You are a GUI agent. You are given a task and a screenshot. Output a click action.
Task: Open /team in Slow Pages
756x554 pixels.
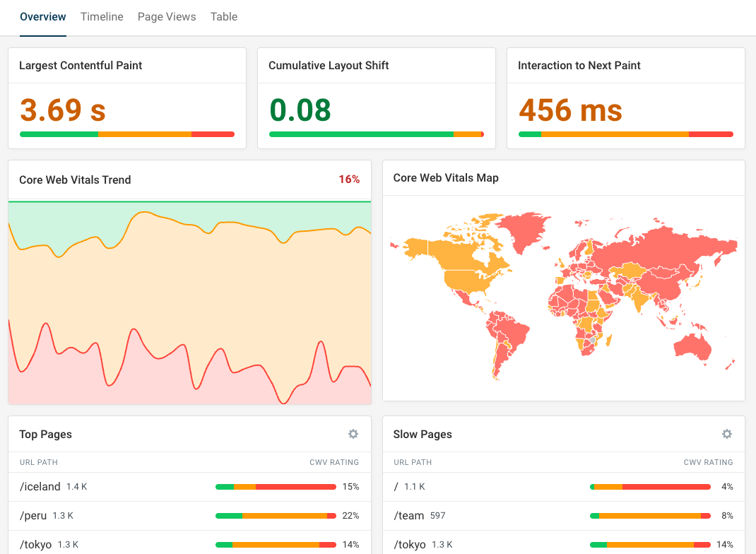click(x=409, y=515)
